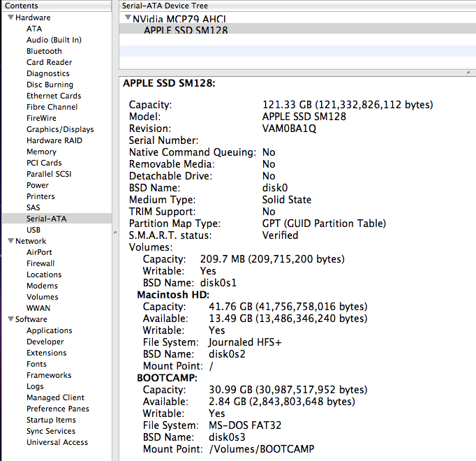The height and width of the screenshot is (461, 476).
Task: Select Startup Items entry
Action: (51, 420)
